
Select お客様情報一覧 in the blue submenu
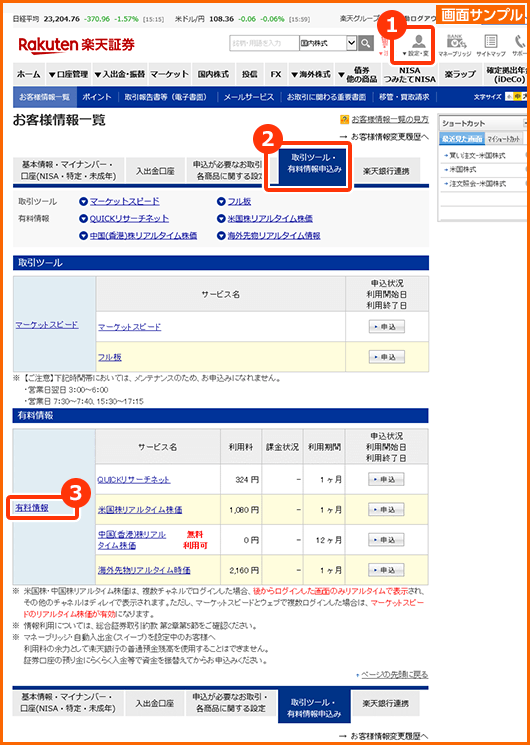[45, 97]
